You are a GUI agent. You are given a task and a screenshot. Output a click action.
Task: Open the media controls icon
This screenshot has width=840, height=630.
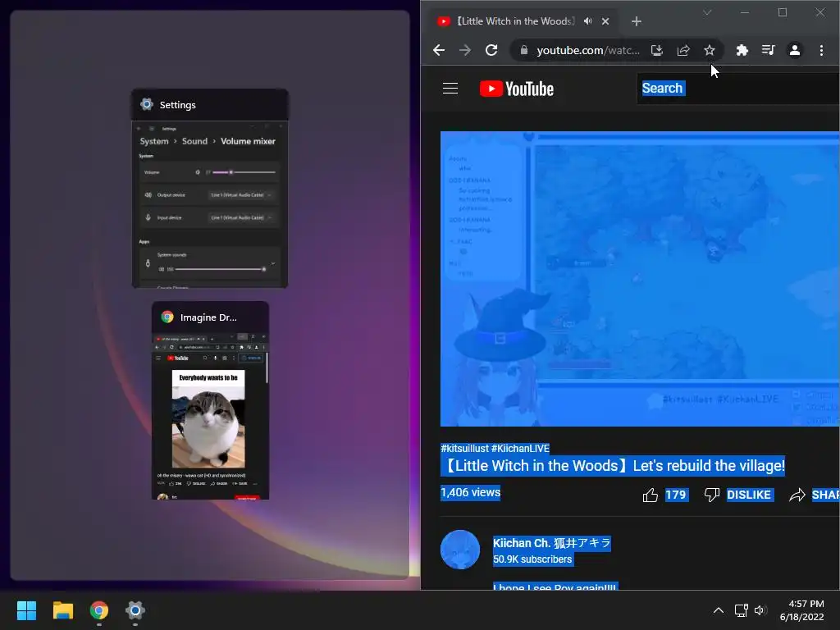point(768,50)
